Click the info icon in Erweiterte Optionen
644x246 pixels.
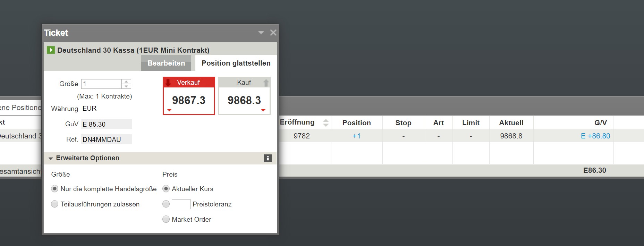pyautogui.click(x=268, y=158)
